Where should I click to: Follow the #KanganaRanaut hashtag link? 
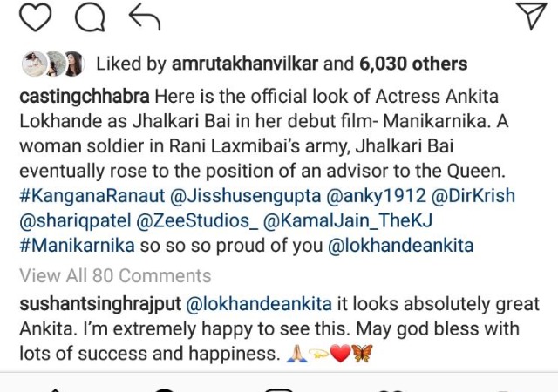(92, 196)
